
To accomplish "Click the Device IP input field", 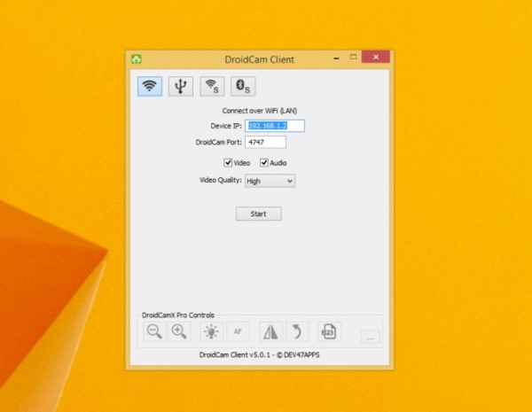I will [275, 126].
